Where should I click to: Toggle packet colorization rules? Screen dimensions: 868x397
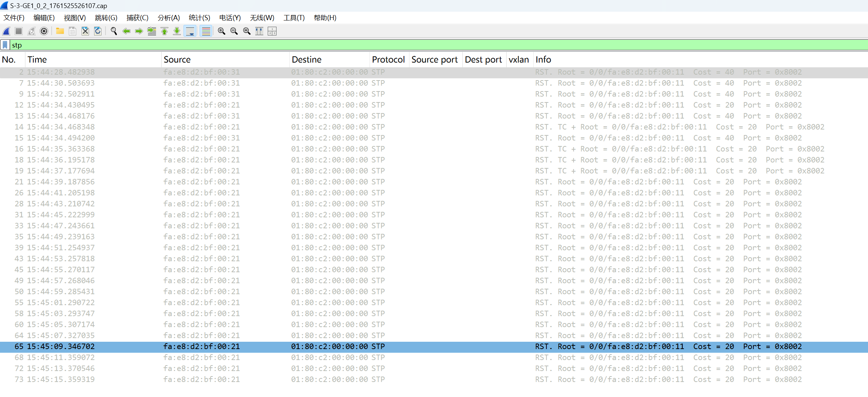(206, 31)
